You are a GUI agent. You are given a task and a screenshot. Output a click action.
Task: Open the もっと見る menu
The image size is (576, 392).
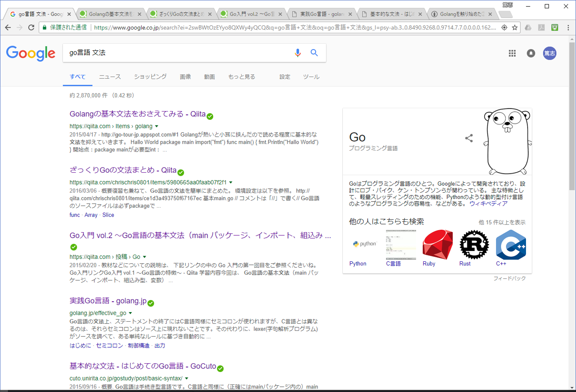242,77
